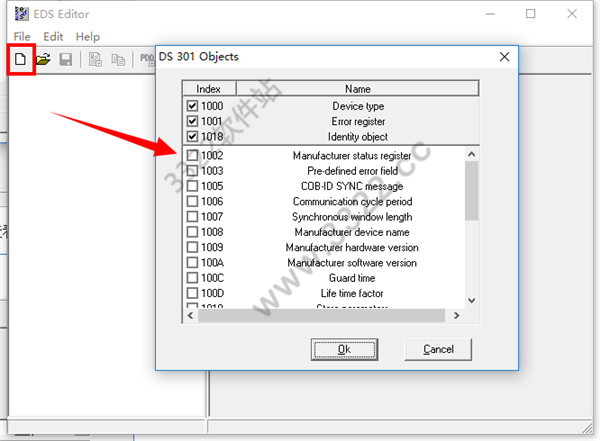This screenshot has width=600, height=441.
Task: Select the 'Manufacturer status register' name text
Action: click(x=352, y=155)
